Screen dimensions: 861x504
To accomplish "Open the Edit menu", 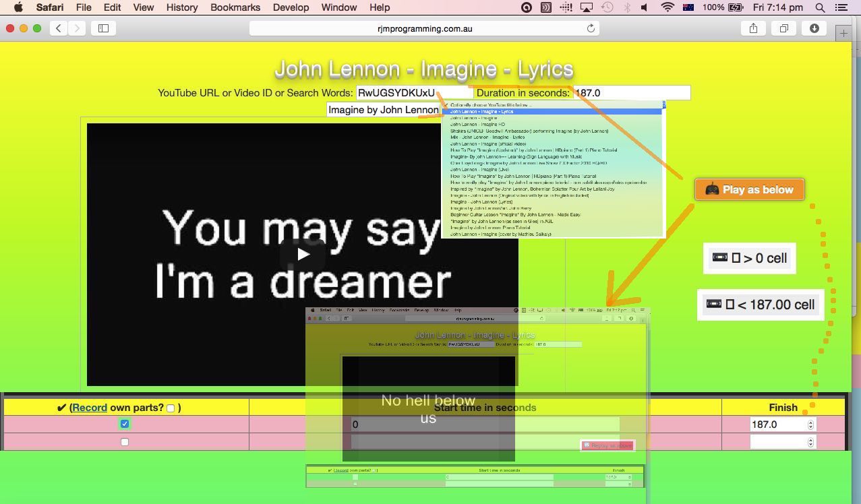I will pyautogui.click(x=112, y=7).
